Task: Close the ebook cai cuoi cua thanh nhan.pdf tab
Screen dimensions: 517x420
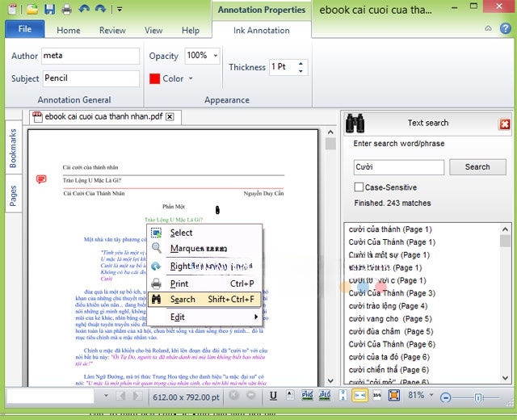Action: point(170,116)
